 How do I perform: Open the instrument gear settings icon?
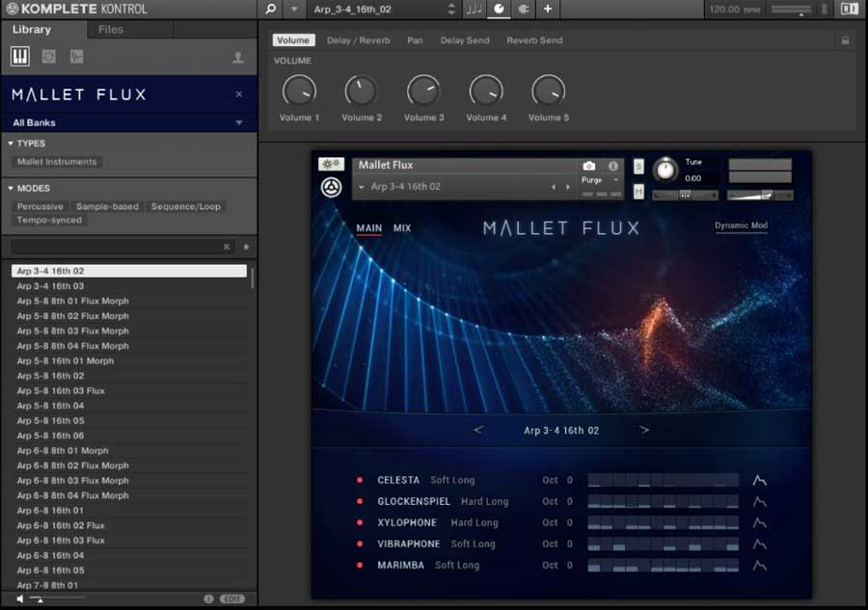point(331,164)
